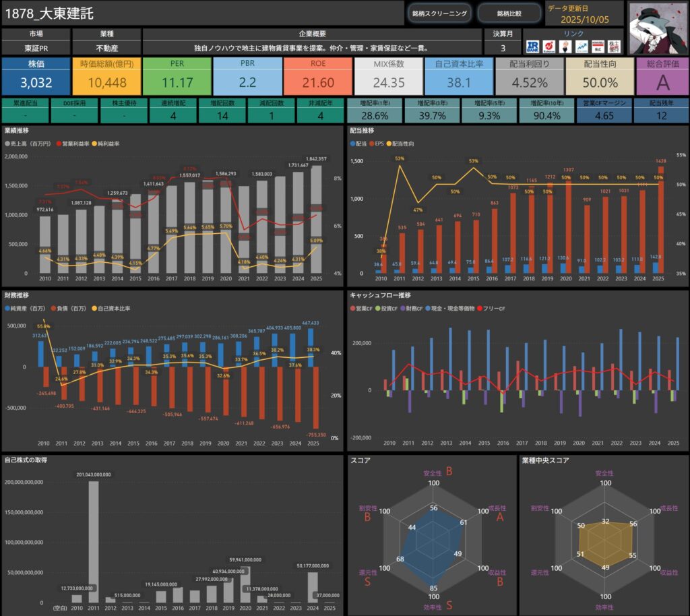690x616 pixels.
Task: Click the red-banner 株式 link icon
Action: (596, 47)
